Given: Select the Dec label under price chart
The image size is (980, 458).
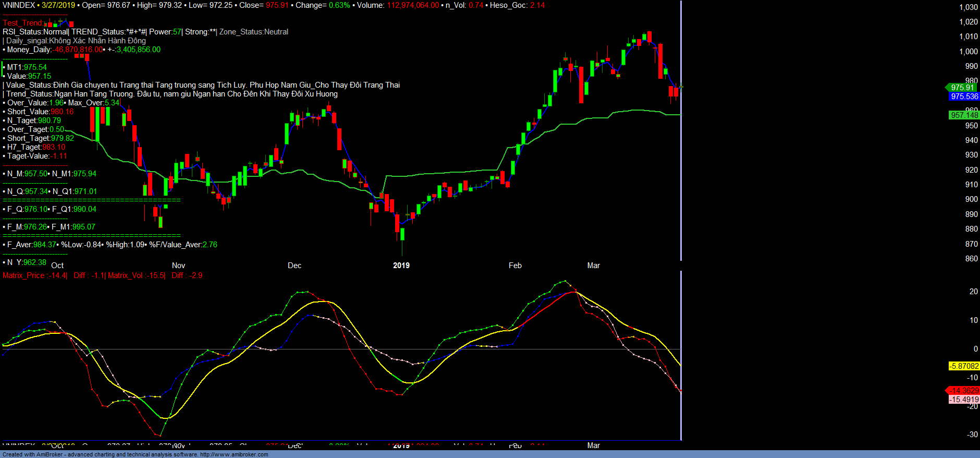Looking at the screenshot, I should pyautogui.click(x=295, y=266).
